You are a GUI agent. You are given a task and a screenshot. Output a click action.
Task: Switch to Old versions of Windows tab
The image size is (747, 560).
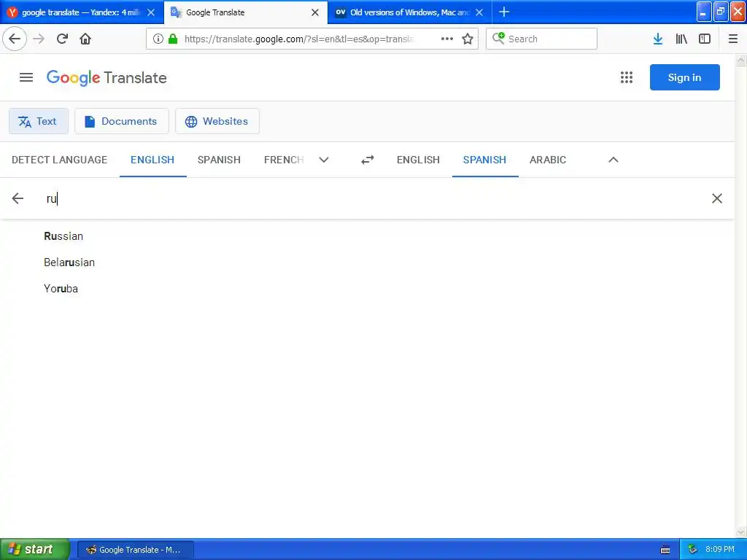coord(410,12)
